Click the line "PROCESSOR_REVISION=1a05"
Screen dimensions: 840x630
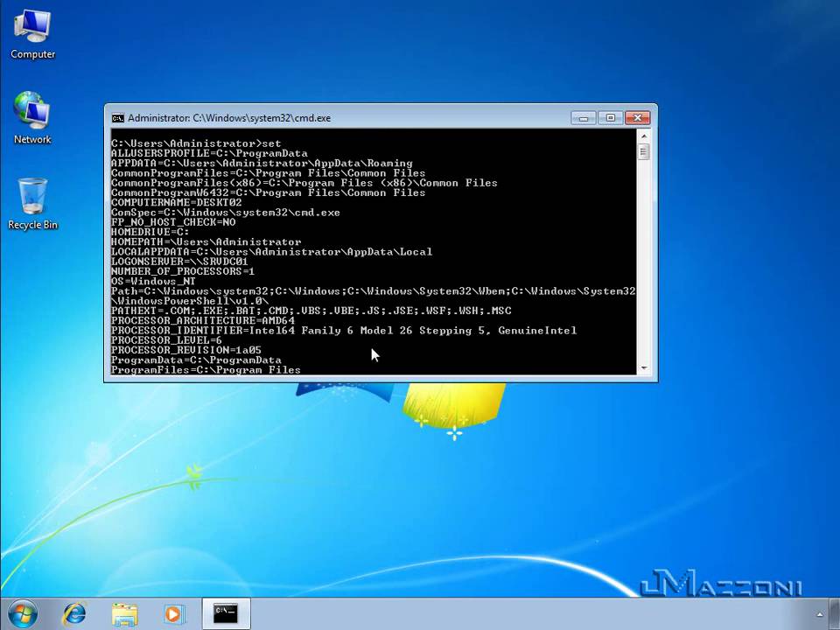tap(185, 350)
